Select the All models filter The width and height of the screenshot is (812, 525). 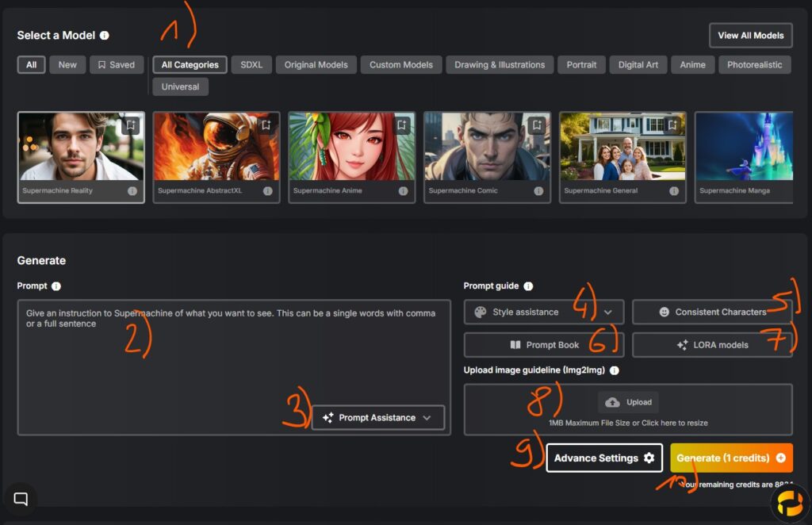tap(31, 65)
